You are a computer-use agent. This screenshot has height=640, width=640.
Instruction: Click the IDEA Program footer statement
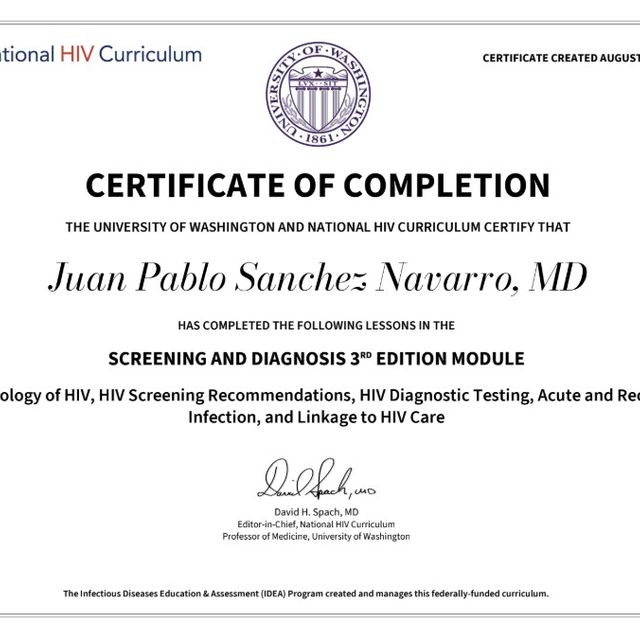(x=306, y=593)
